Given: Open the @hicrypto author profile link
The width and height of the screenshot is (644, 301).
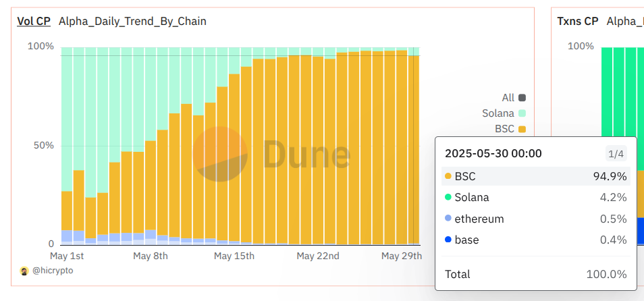Looking at the screenshot, I should 51,270.
